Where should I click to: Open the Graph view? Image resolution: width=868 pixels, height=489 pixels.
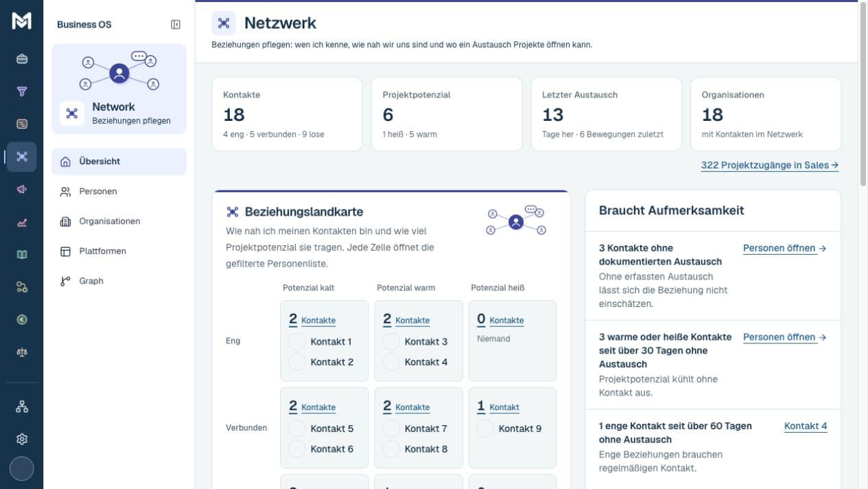(x=119, y=281)
